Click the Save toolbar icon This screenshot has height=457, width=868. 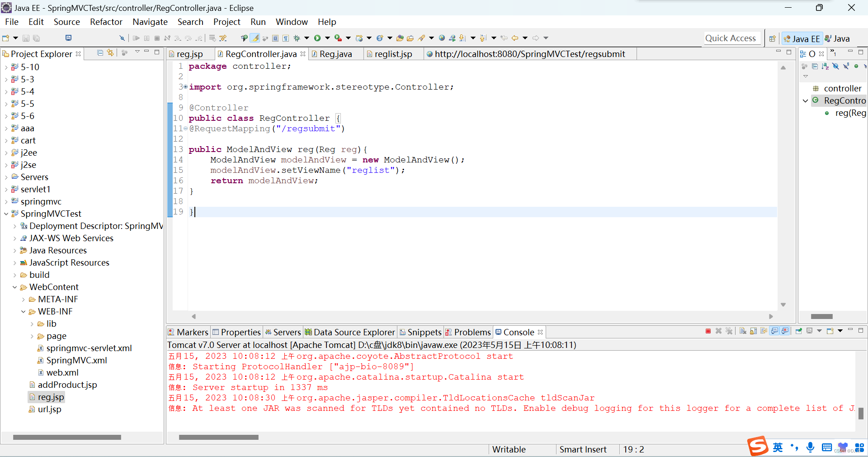pos(26,38)
